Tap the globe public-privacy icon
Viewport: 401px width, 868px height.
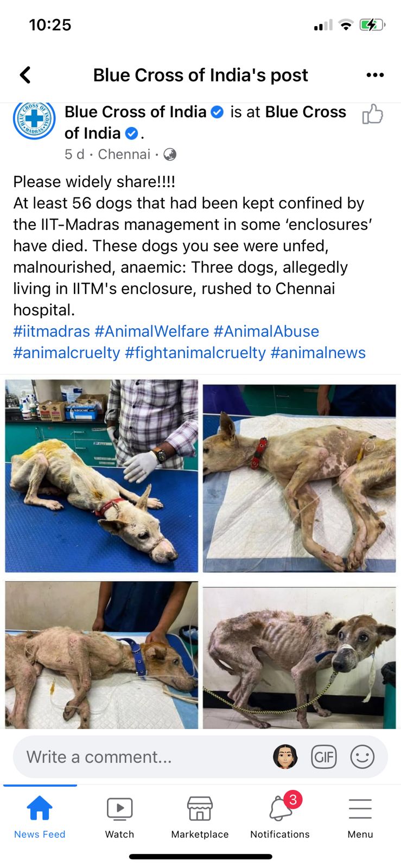pyautogui.click(x=170, y=155)
